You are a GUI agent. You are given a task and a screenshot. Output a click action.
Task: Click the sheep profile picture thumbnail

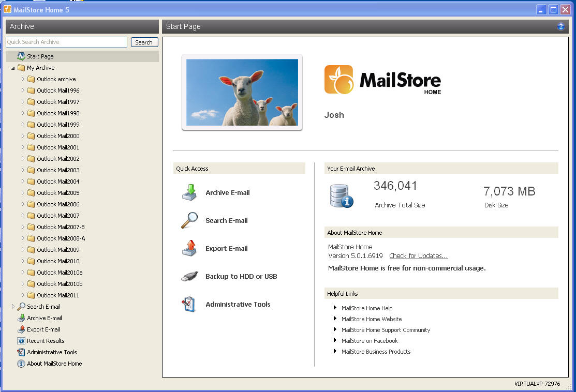coord(242,92)
